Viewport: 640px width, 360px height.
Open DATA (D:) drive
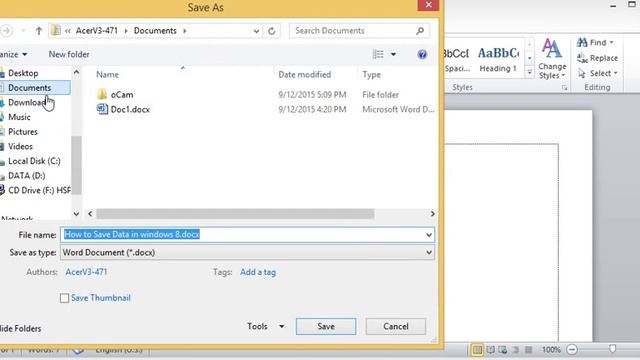click(x=27, y=176)
